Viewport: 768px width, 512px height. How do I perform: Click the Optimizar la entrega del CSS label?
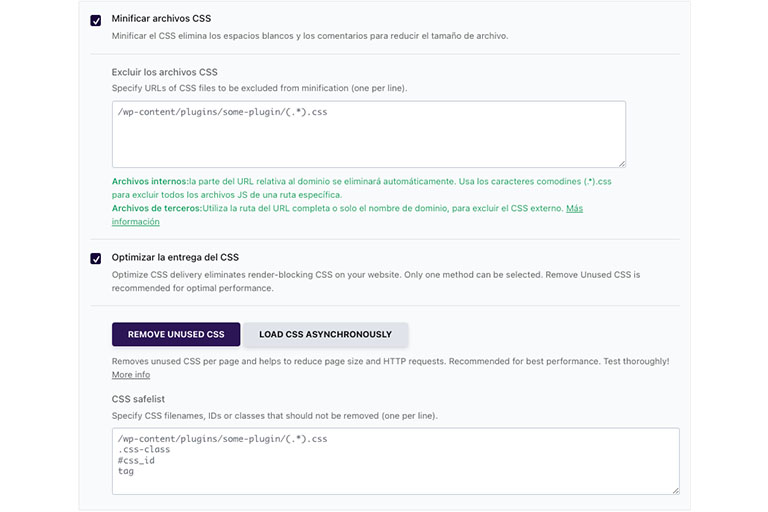pos(175,257)
